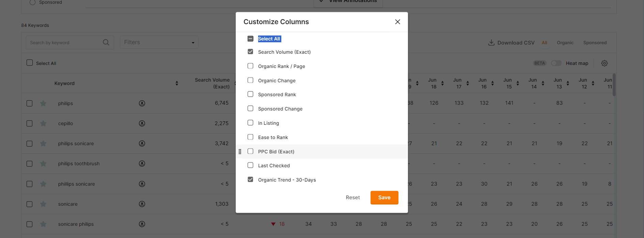Screen dimensions: 644x238
Task: Sort the Jun 18 column
Action: point(442,83)
